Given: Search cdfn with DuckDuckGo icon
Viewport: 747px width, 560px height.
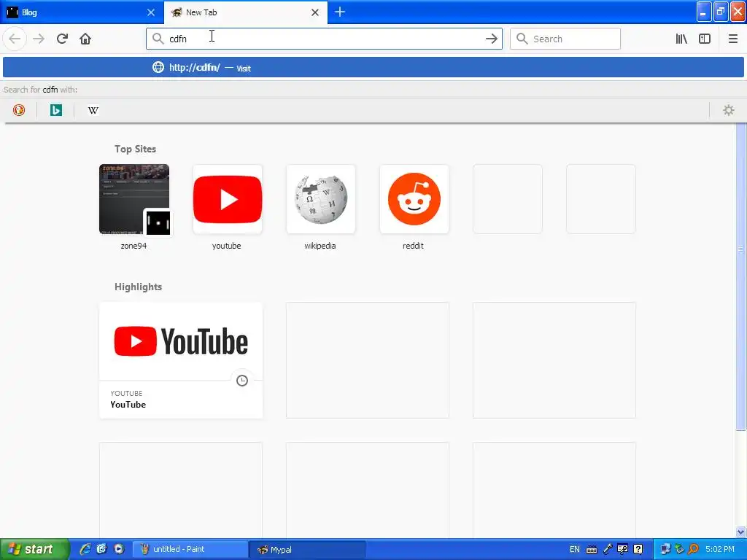Looking at the screenshot, I should point(18,110).
